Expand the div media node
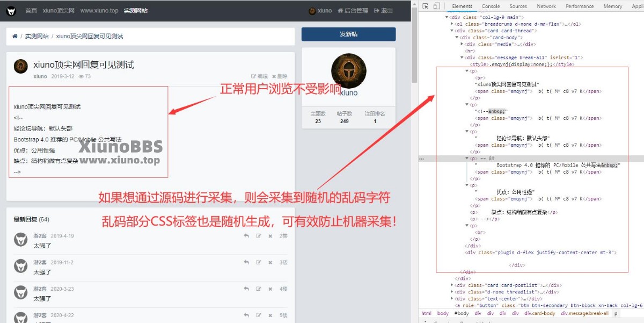Viewport: 644px width, 323px height. coord(462,44)
